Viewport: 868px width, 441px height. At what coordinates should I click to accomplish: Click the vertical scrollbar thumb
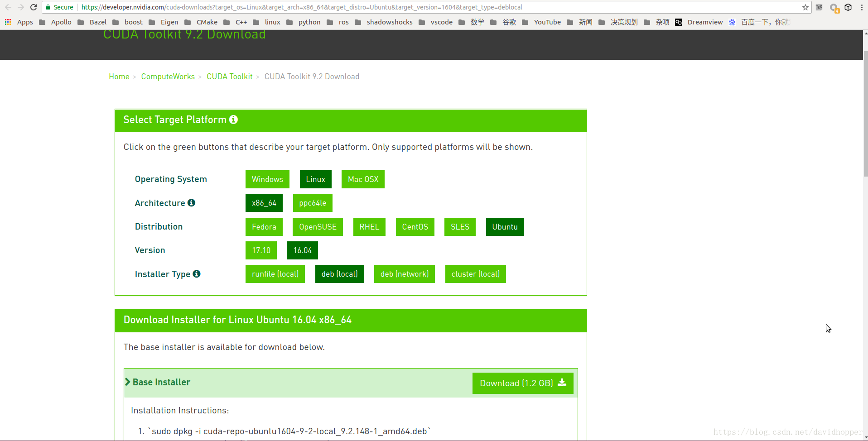tap(865, 113)
